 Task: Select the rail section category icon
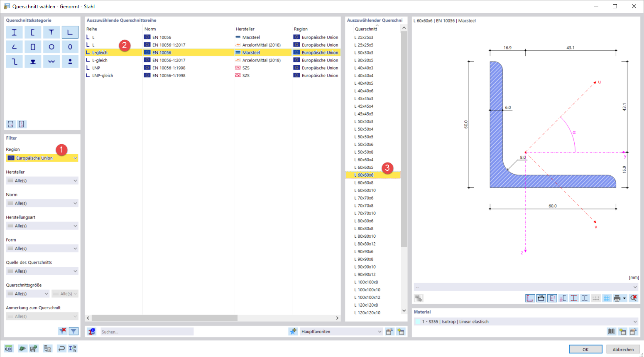(33, 62)
